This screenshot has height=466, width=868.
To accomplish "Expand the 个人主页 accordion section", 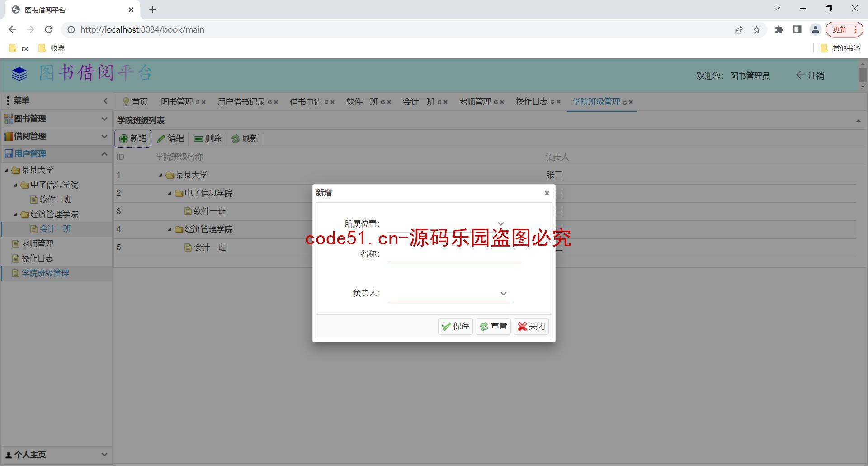I will (56, 455).
